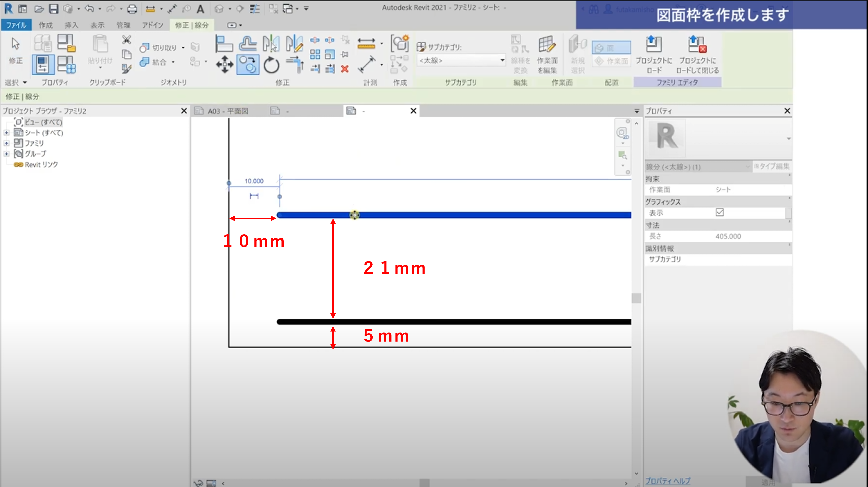Screen dimensions: 868x487
Task: Switch to the A03 - 平面図 view tab
Action: [x=227, y=111]
